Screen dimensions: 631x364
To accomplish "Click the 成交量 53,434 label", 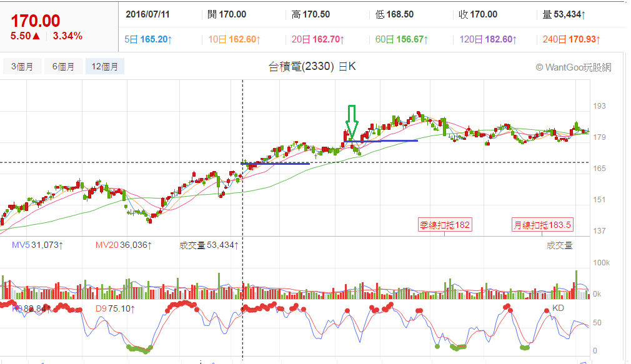I will 209,245.
